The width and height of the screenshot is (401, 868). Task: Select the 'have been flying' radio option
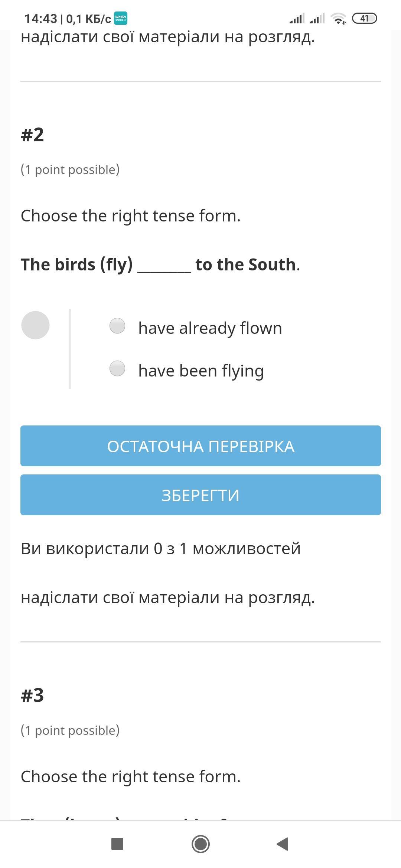tap(117, 369)
